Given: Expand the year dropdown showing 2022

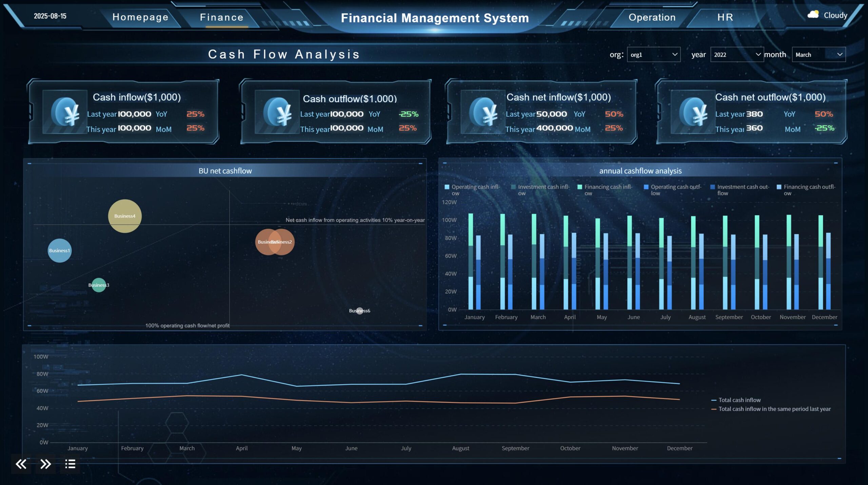Looking at the screenshot, I should coord(737,55).
